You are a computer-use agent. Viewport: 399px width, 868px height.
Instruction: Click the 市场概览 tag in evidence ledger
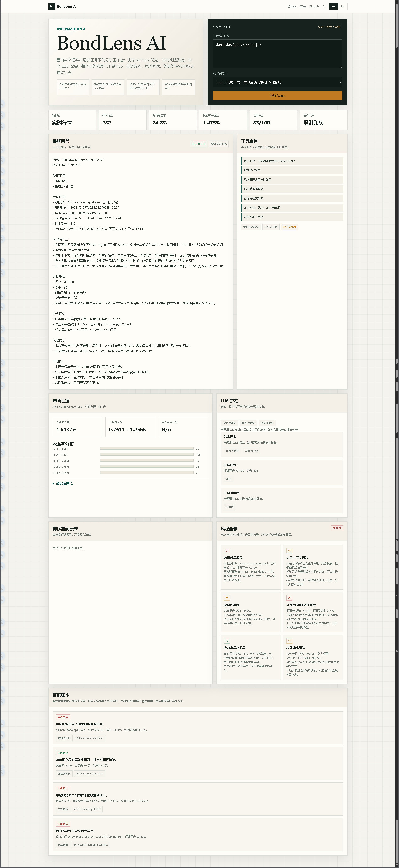pos(63,809)
